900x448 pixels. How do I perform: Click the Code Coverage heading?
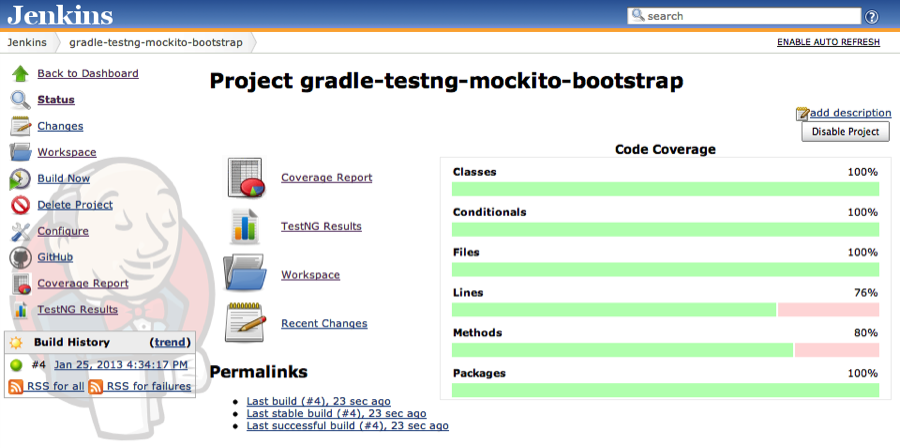[x=665, y=150]
